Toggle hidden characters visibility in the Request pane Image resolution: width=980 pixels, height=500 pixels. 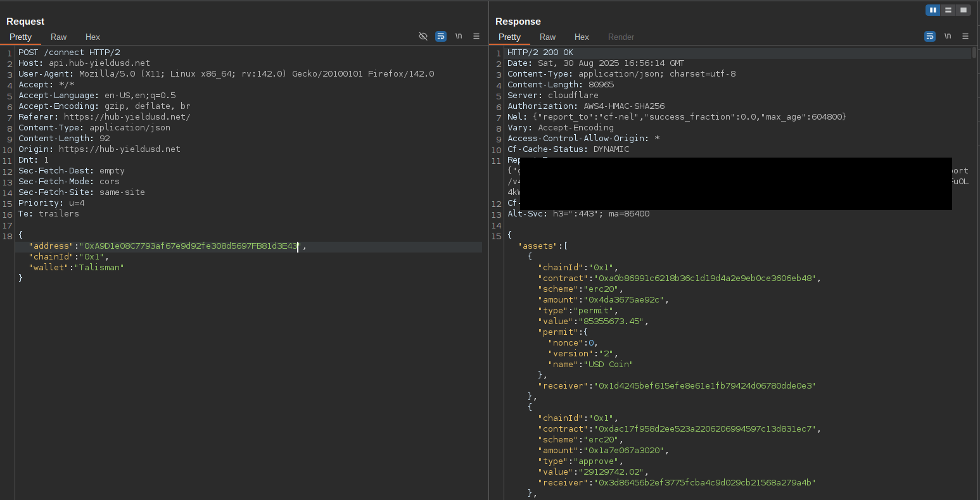pyautogui.click(x=423, y=36)
